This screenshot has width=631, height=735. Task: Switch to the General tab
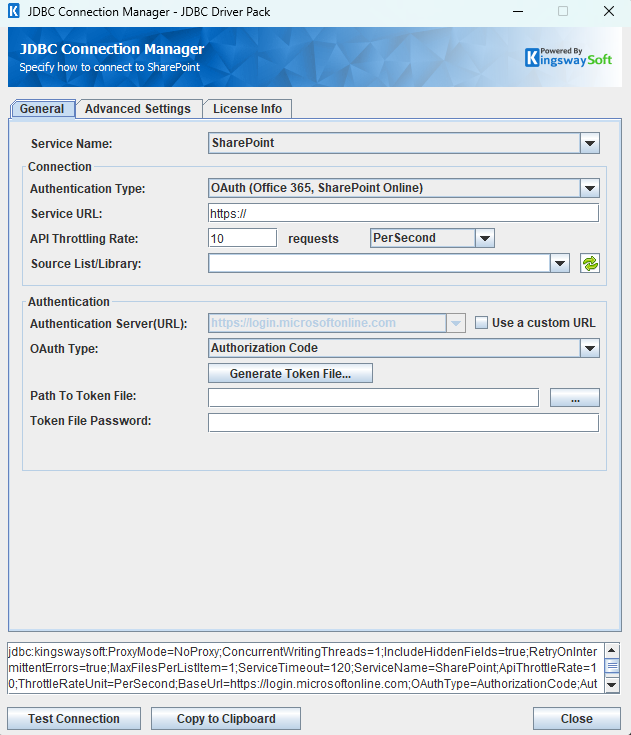(x=42, y=109)
